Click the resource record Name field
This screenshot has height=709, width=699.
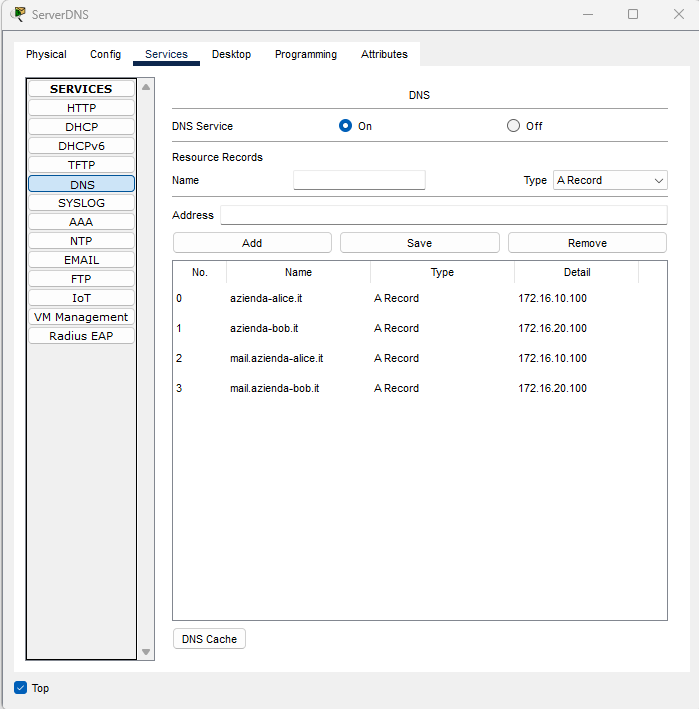tap(359, 180)
